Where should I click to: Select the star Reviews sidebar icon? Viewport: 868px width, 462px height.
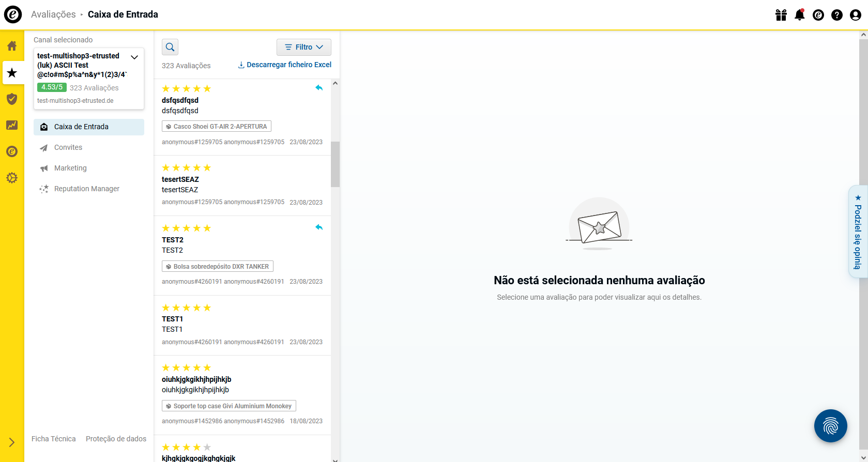(x=12, y=73)
